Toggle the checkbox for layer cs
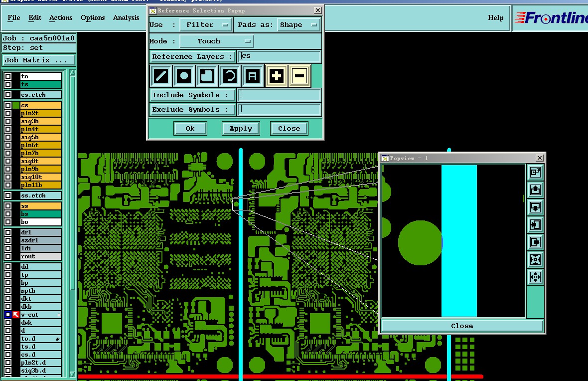 point(8,105)
